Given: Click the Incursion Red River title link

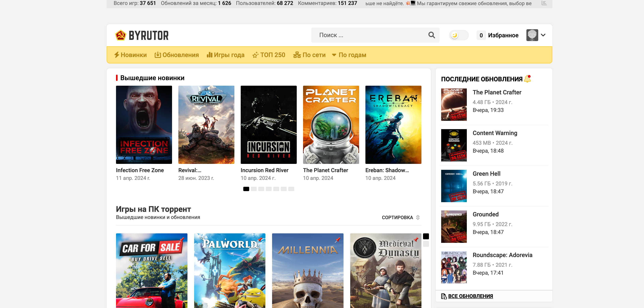Looking at the screenshot, I should pyautogui.click(x=265, y=170).
